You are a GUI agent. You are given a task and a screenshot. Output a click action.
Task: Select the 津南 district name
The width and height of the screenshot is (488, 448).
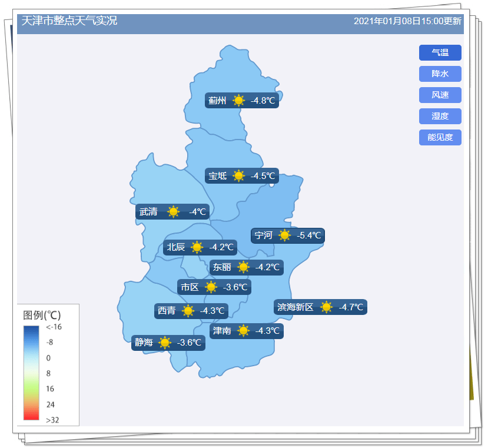222,331
